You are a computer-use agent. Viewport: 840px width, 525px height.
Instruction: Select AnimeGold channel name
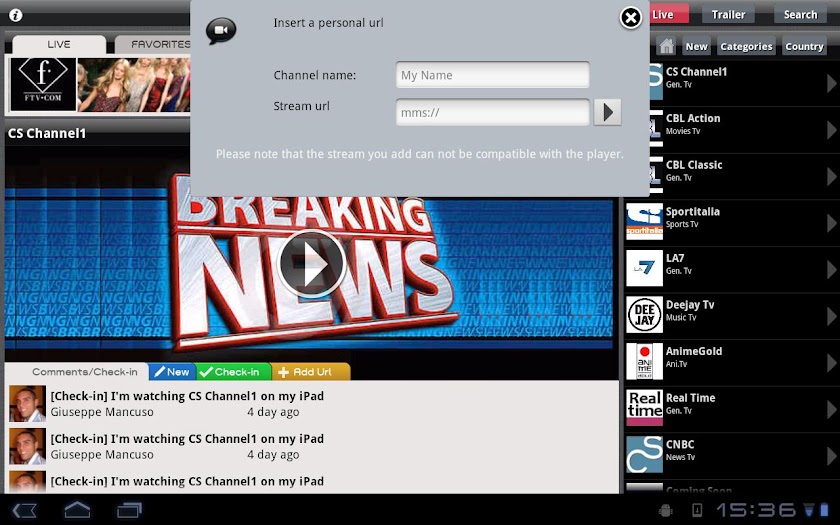[694, 351]
